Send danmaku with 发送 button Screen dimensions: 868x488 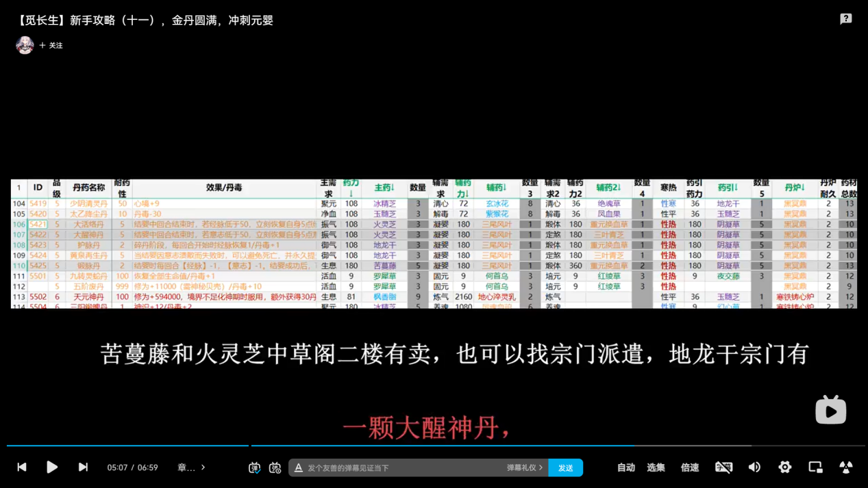pos(565,467)
